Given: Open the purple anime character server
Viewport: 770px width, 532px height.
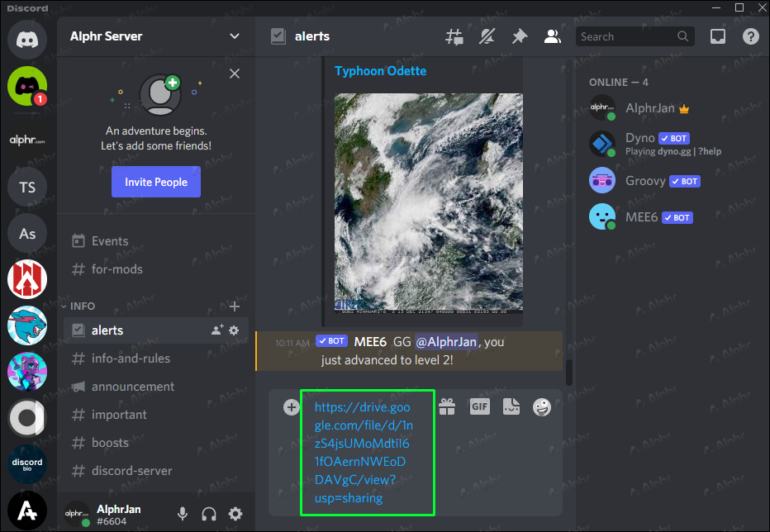Looking at the screenshot, I should click(27, 372).
